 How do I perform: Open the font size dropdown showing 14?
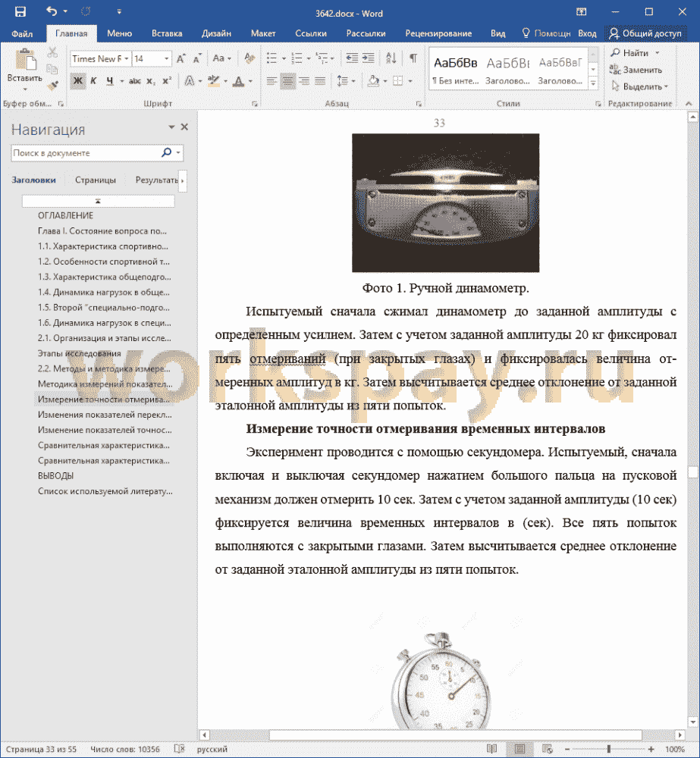166,59
